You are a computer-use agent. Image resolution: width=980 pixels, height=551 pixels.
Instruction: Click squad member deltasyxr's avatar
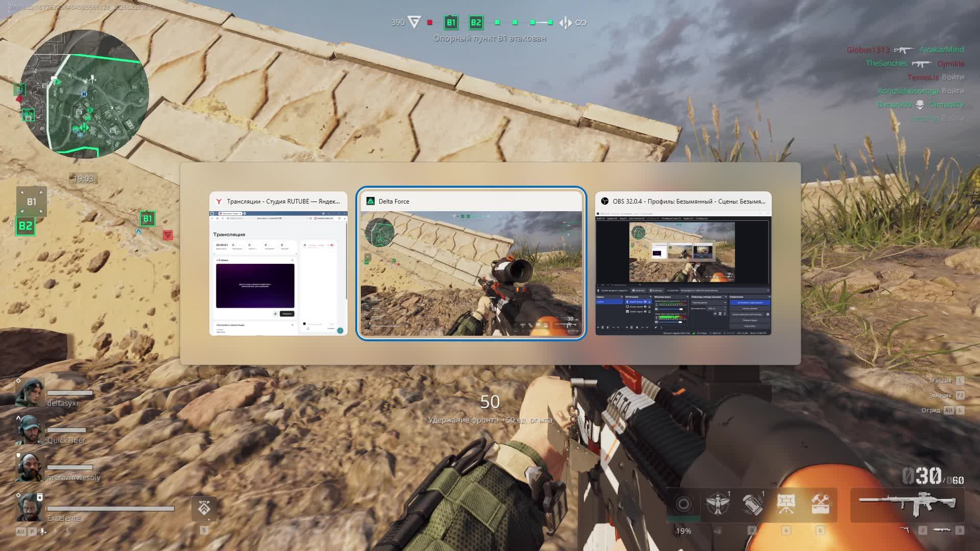click(29, 392)
